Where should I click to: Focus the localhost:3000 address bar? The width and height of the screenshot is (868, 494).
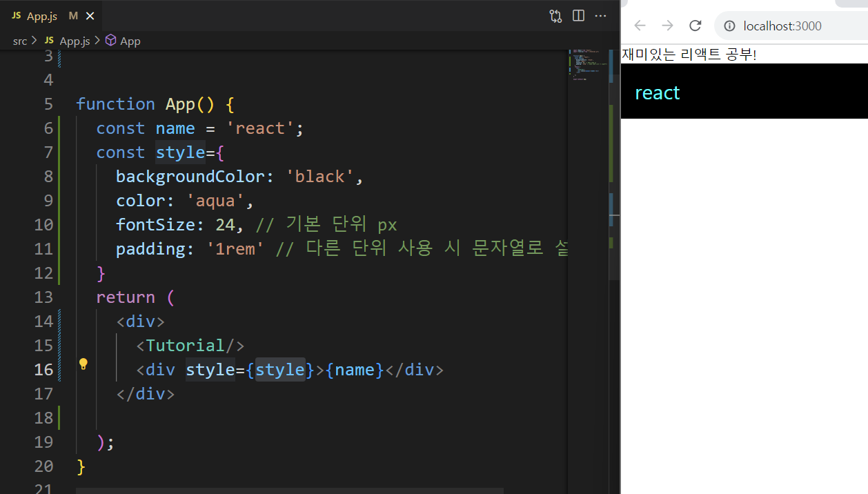791,26
